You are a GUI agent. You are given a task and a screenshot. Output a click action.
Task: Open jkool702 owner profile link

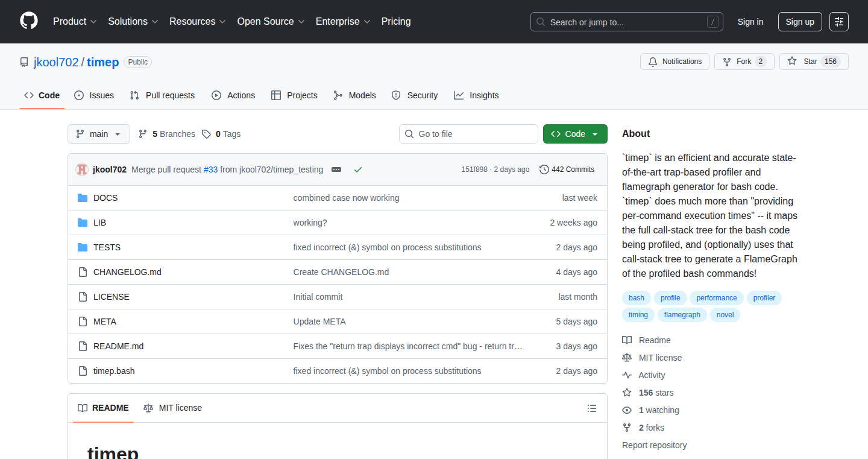pos(56,62)
